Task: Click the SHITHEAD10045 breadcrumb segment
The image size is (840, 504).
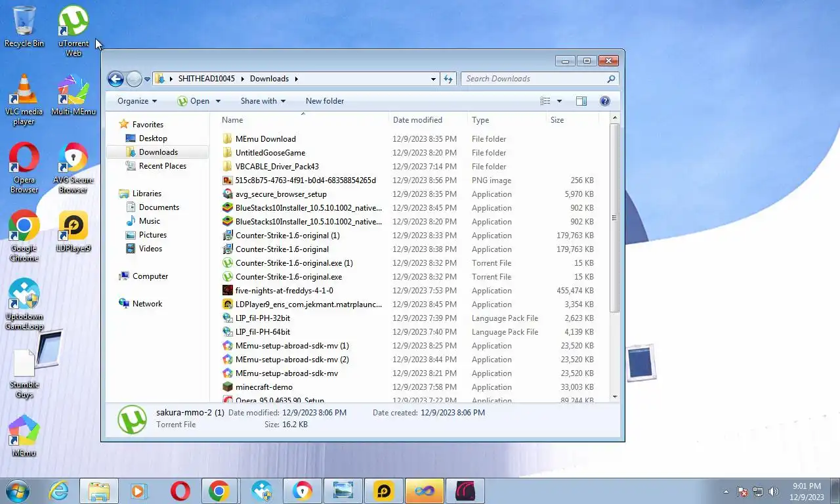Action: coord(206,79)
